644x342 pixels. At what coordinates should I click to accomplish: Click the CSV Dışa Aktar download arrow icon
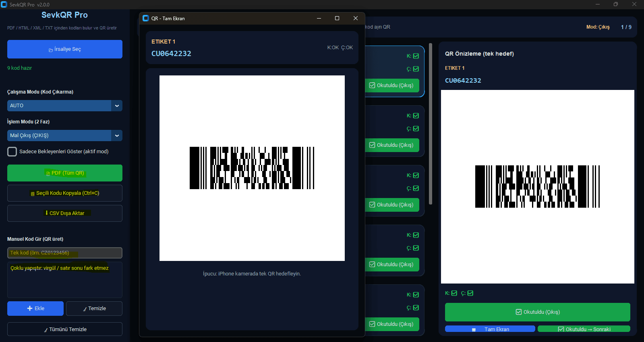tap(47, 213)
